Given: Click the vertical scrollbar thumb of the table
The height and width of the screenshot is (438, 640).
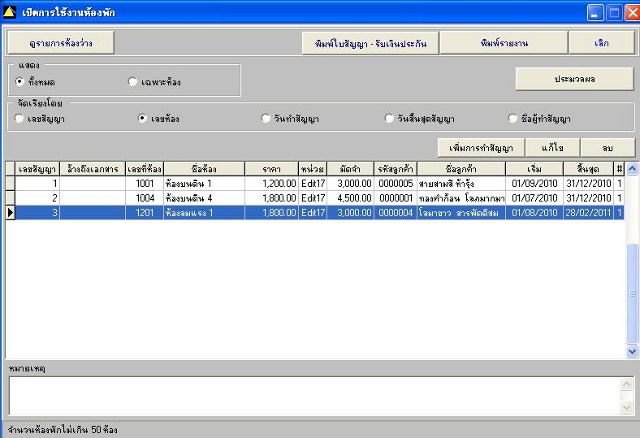Looking at the screenshot, I should (632, 293).
